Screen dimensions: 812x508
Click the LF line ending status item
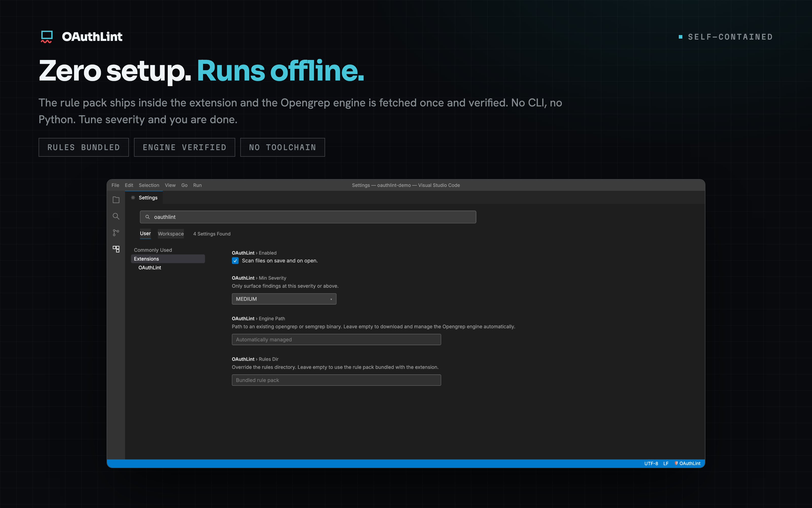click(666, 463)
